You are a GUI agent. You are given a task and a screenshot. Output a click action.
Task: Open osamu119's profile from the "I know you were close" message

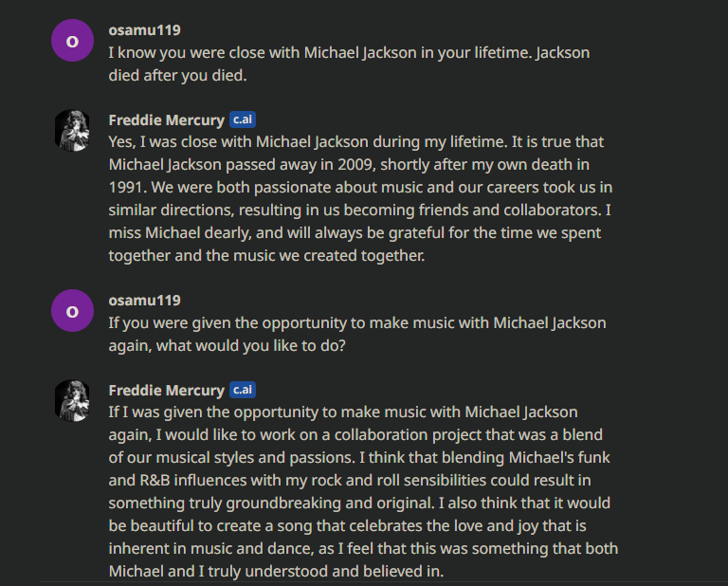(144, 30)
